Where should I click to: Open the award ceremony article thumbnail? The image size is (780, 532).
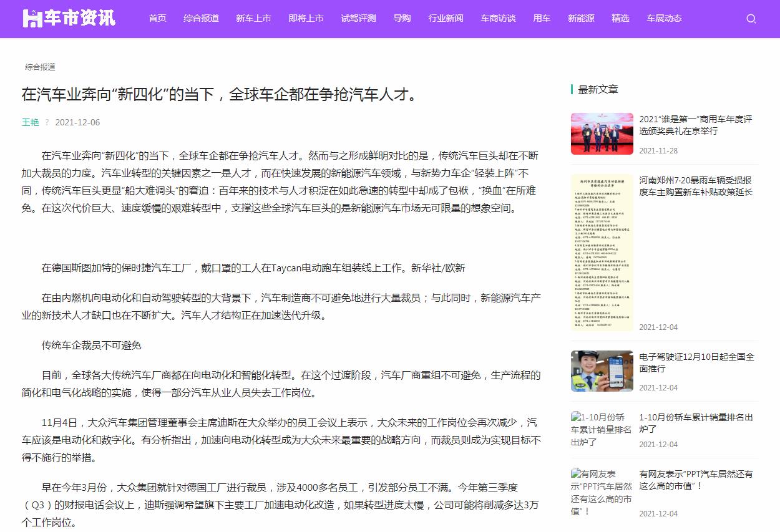tap(602, 133)
